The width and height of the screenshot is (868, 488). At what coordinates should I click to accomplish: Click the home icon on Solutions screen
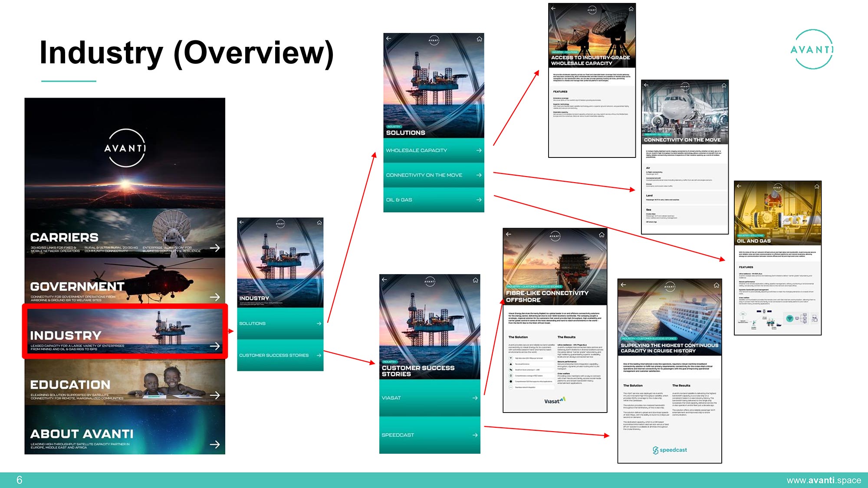479,39
